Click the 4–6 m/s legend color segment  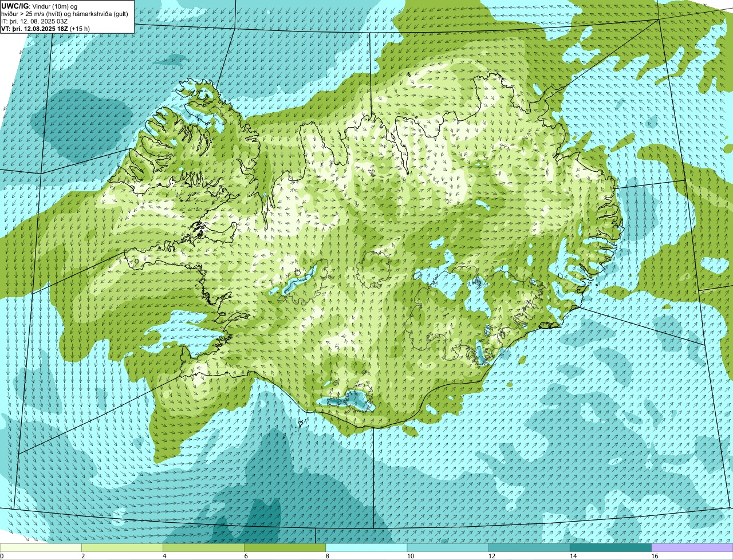[203, 548]
